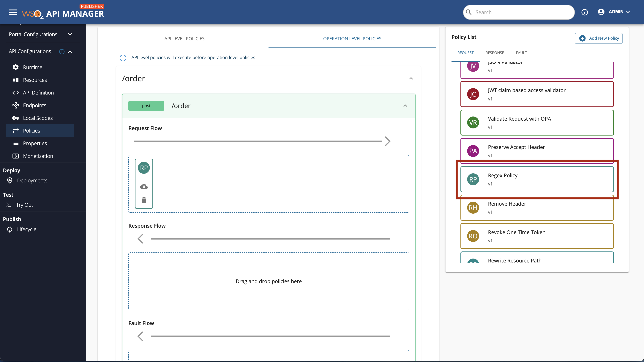The width and height of the screenshot is (644, 362).
Task: Select the Resources sidebar icon
Action: point(15,80)
